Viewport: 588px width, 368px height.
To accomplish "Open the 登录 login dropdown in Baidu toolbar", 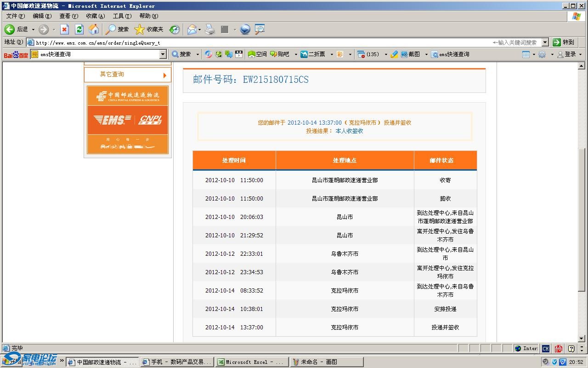I will point(570,54).
